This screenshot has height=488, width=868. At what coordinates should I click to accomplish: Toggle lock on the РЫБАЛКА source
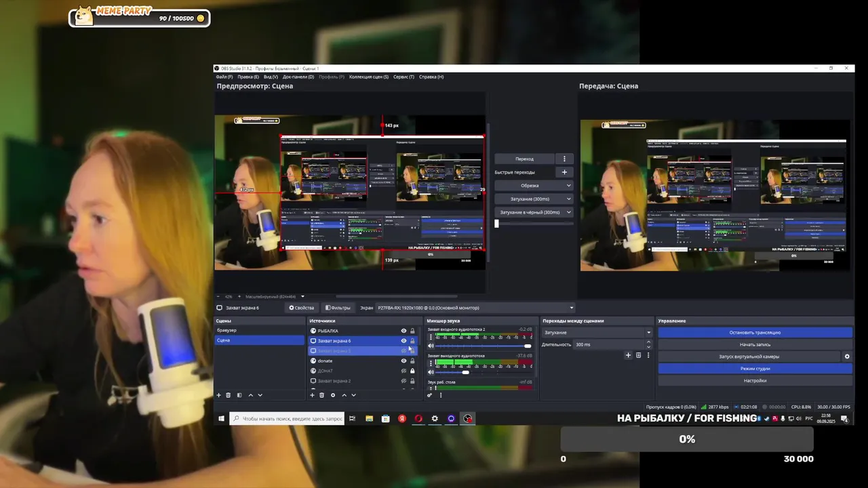pyautogui.click(x=412, y=331)
